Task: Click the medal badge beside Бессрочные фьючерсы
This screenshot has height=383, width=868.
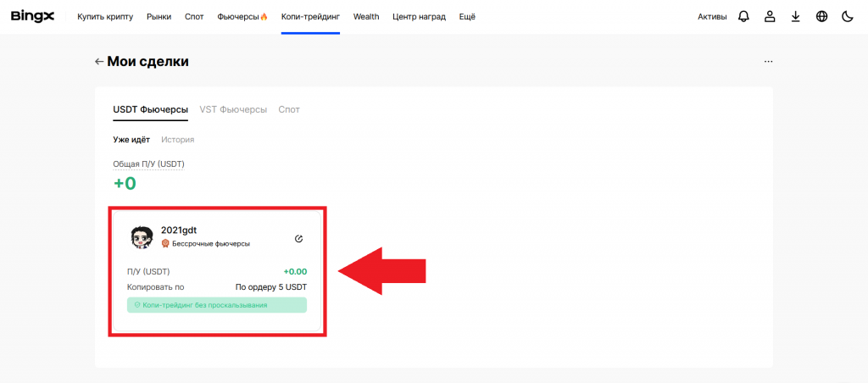Action: (165, 243)
